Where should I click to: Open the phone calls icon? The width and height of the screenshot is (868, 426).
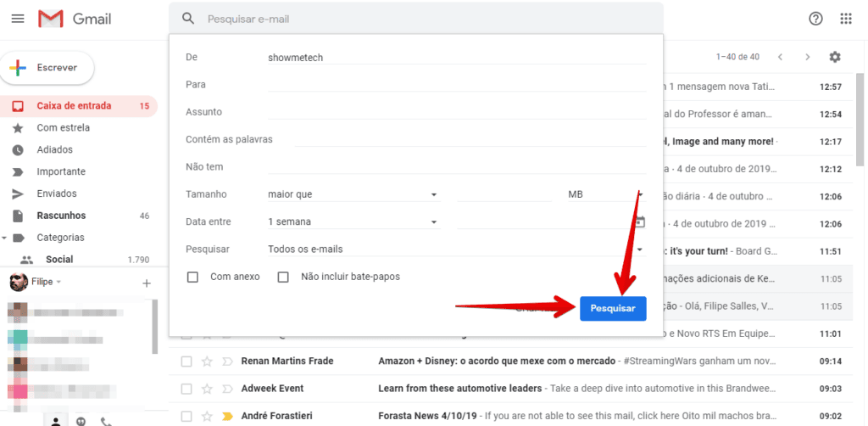[x=107, y=422]
